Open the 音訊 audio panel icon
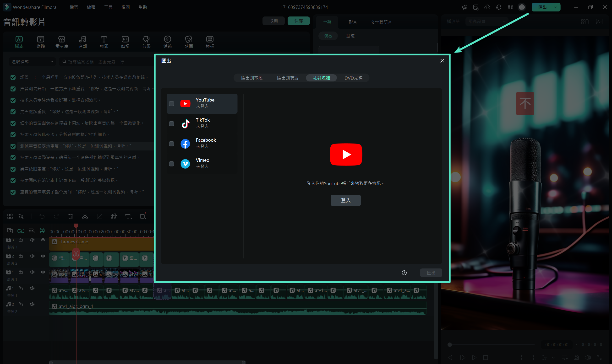612x364 pixels. point(83,42)
